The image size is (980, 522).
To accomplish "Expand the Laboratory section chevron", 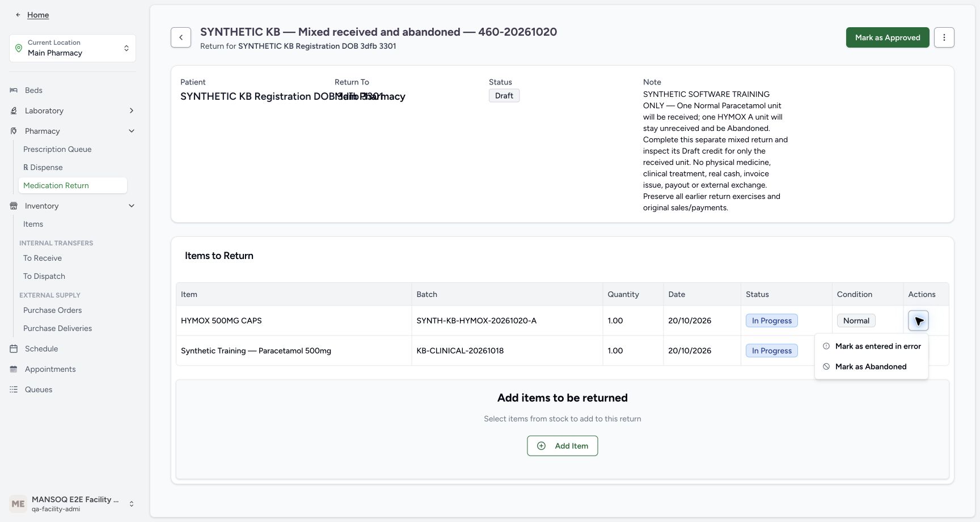I will pos(132,111).
